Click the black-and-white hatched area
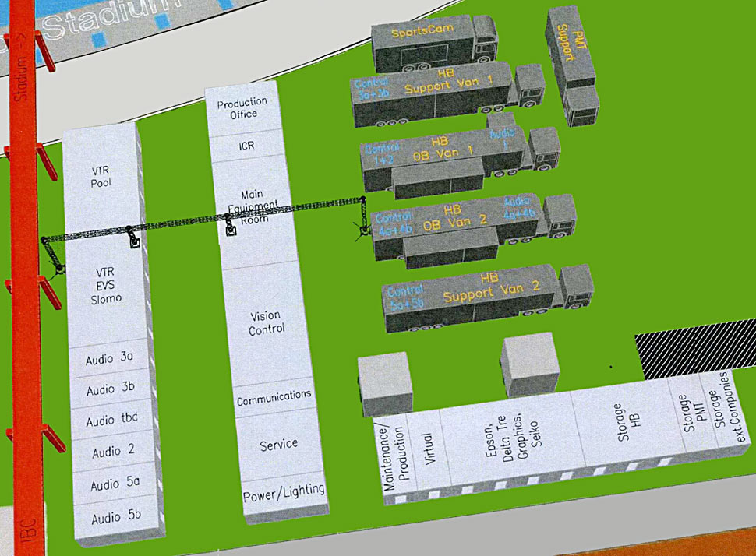The width and height of the screenshot is (756, 556). tap(695, 354)
